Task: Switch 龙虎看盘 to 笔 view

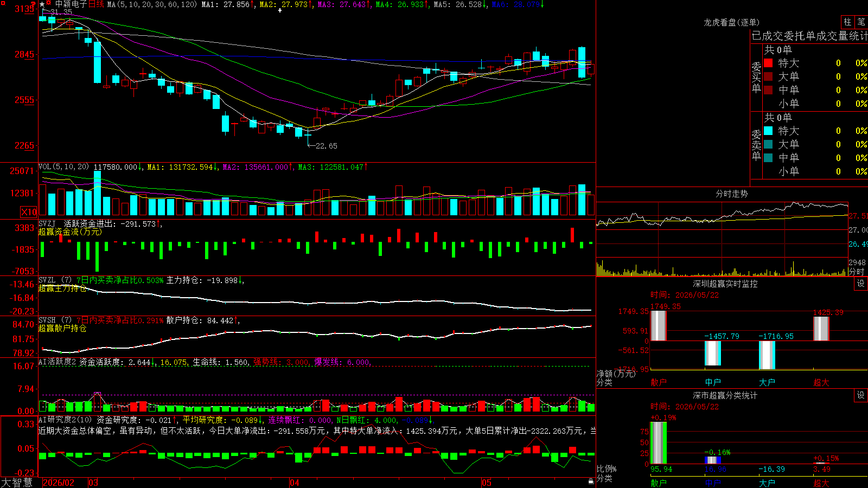Action: [861, 22]
